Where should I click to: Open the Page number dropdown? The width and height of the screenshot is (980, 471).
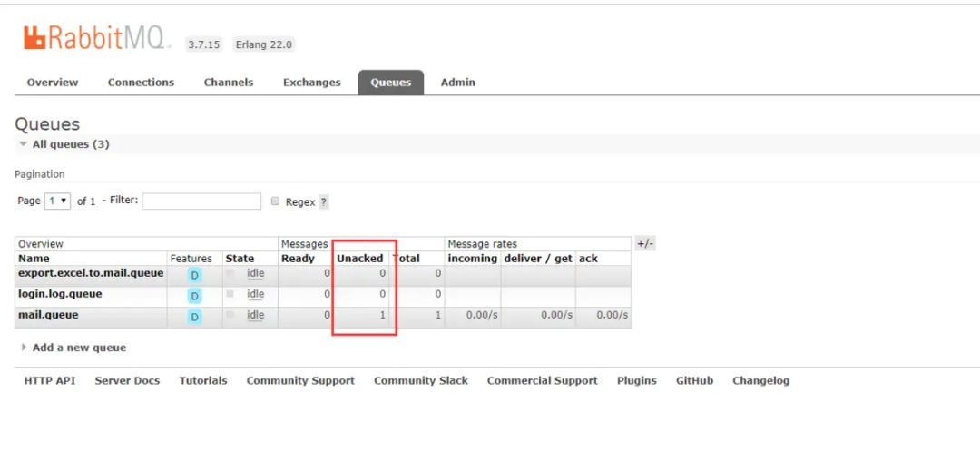click(x=58, y=201)
